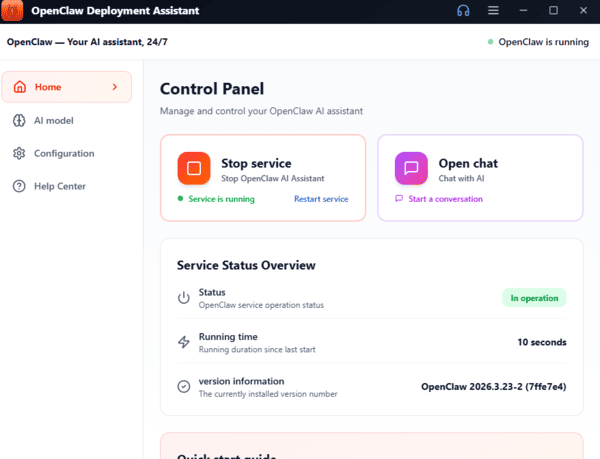600x459 pixels.
Task: Click the Home house icon in sidebar
Action: 20,87
